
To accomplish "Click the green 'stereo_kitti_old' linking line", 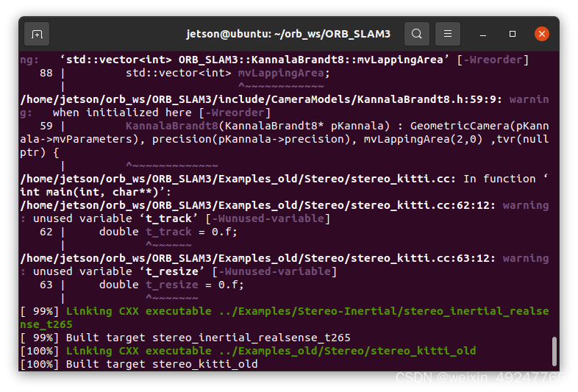I will click(249, 351).
